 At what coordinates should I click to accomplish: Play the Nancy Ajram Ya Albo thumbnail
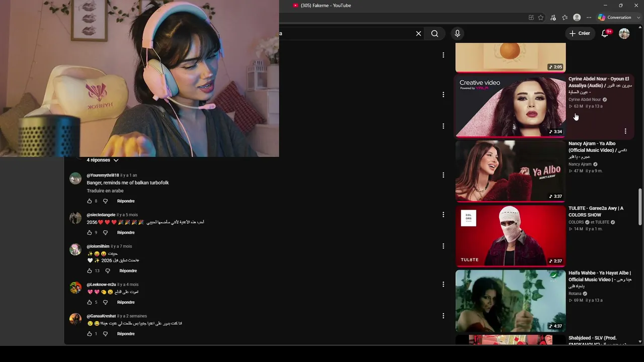tap(511, 171)
